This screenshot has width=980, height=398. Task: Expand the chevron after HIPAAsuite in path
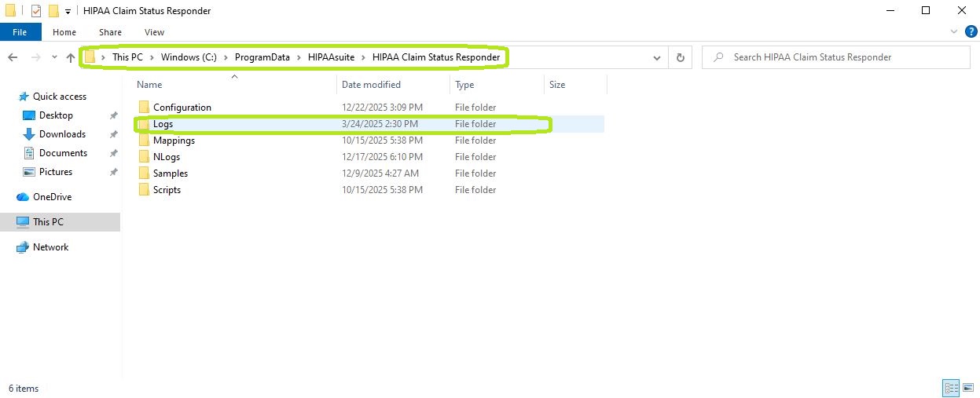pos(365,57)
